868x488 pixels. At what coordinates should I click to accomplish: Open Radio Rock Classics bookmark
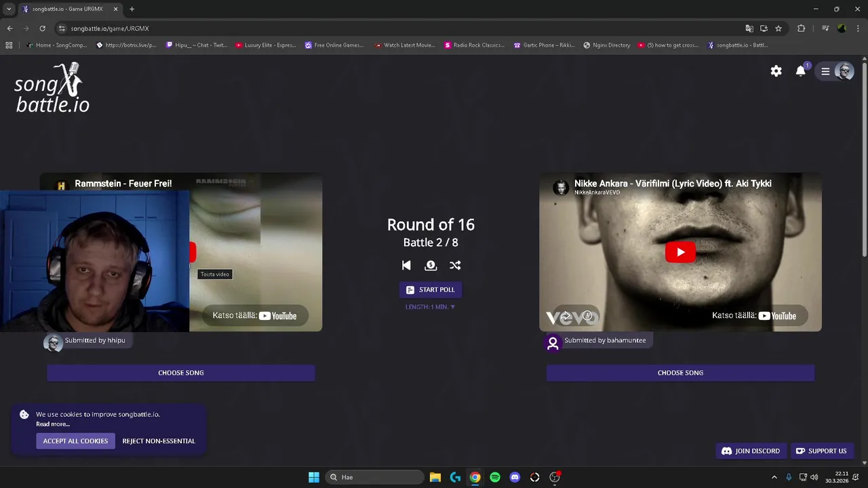click(x=475, y=45)
